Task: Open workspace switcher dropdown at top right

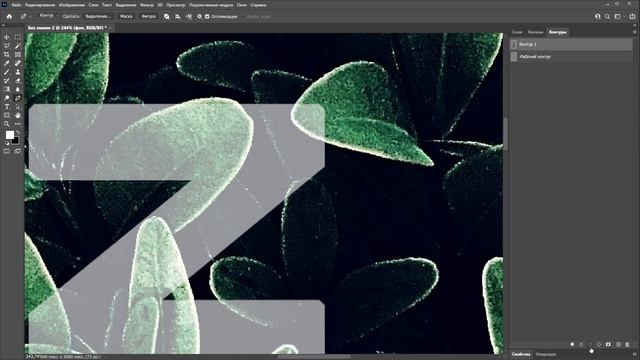Action: (x=619, y=17)
